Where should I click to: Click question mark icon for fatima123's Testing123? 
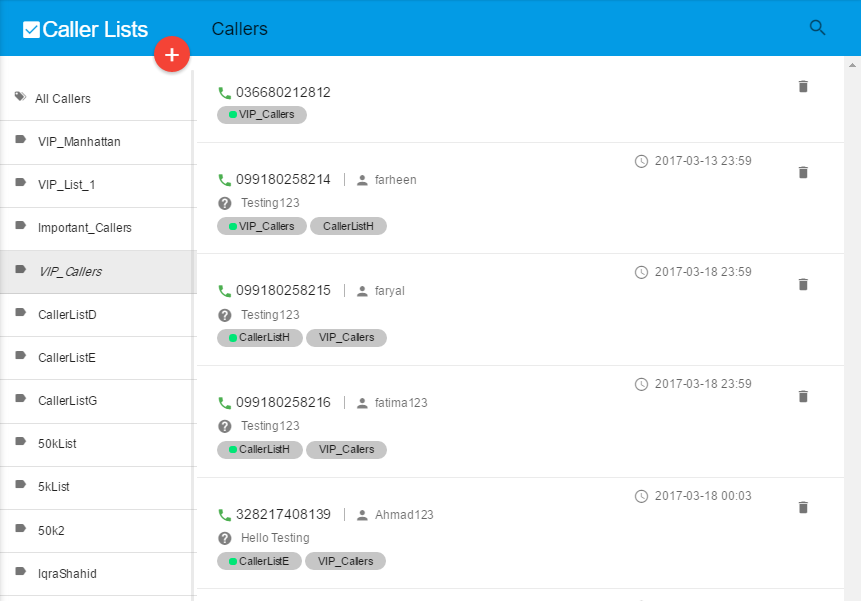click(x=225, y=426)
